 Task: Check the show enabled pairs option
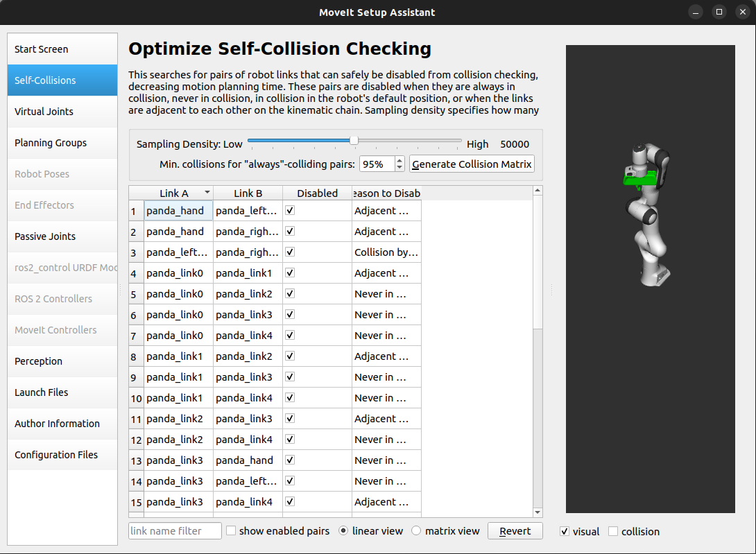pos(231,530)
